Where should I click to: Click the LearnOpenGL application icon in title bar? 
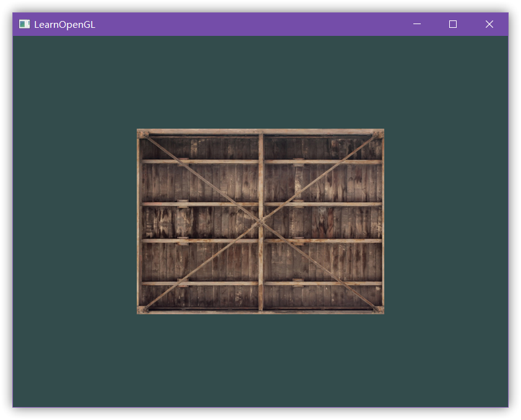(x=24, y=24)
